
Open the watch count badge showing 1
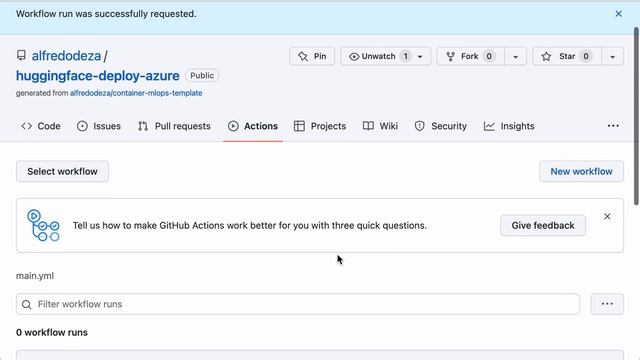tap(405, 56)
